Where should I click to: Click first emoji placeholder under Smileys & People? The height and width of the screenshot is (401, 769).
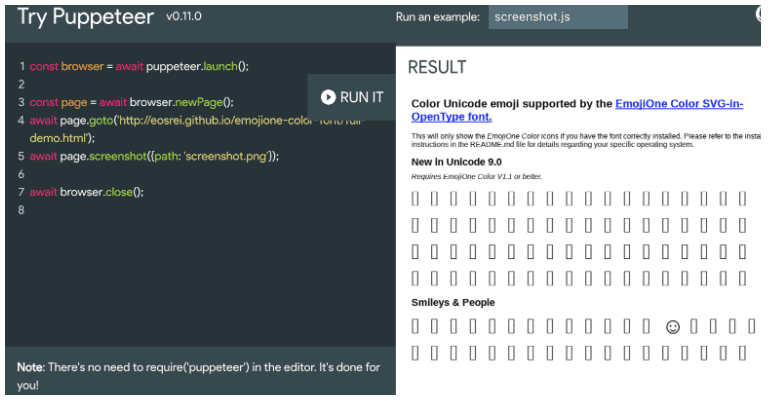point(415,326)
